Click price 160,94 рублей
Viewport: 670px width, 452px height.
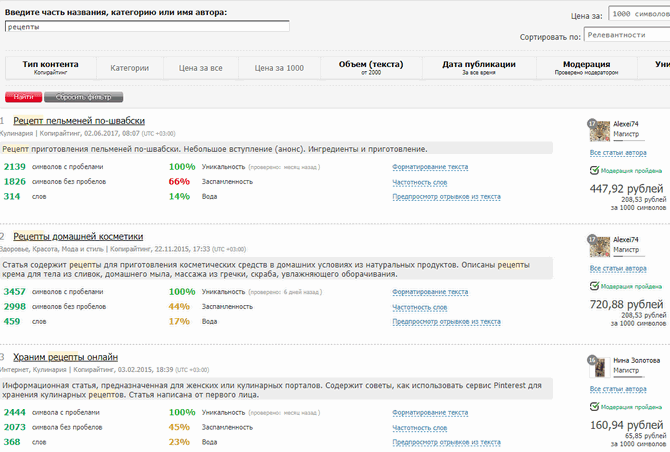pos(626,425)
